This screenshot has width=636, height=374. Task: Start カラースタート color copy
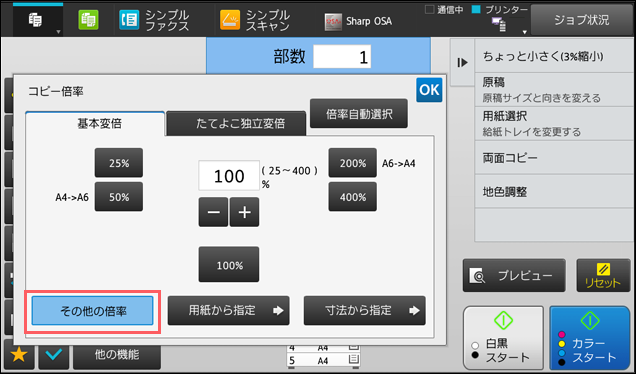point(589,337)
